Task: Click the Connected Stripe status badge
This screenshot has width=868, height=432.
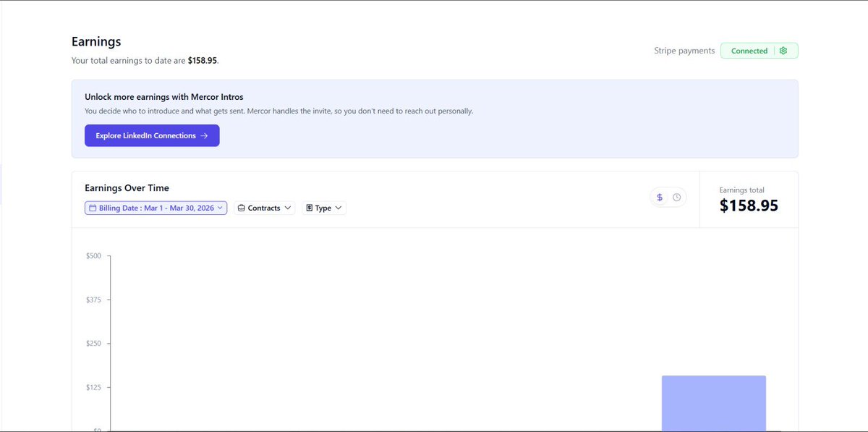Action: 759,51
